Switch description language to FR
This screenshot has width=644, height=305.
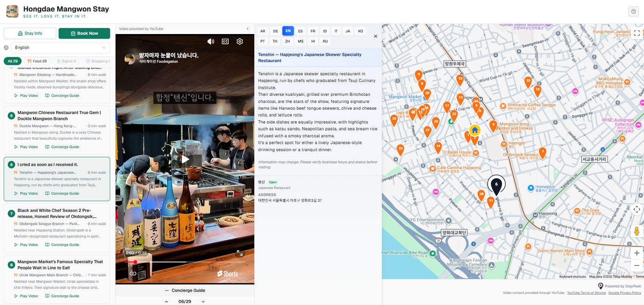(x=313, y=31)
